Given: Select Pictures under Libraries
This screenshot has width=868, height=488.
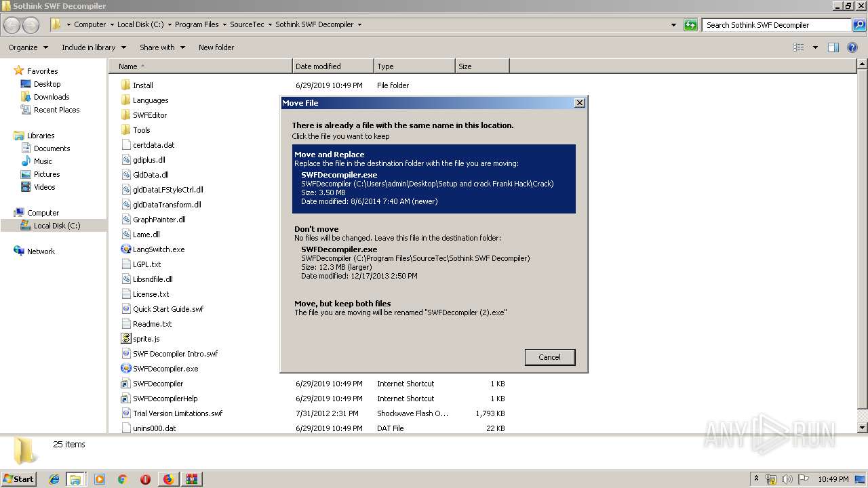Looking at the screenshot, I should coord(47,174).
